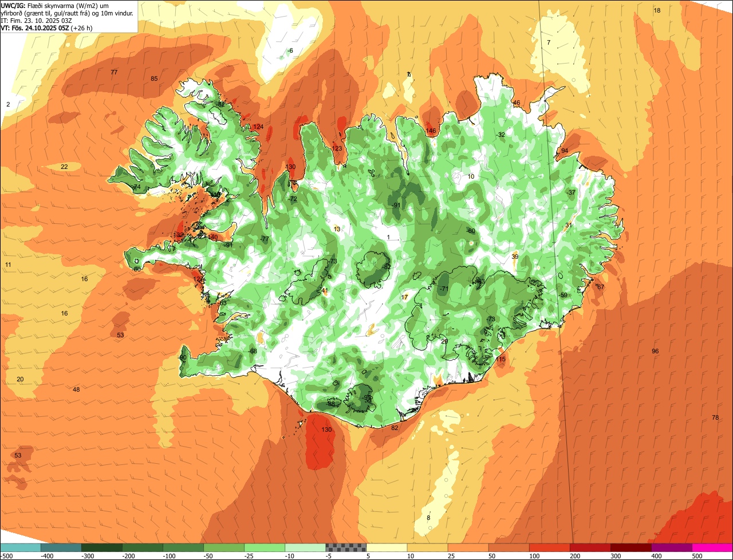Select the dark maroon 300 legend swatch
The height and width of the screenshot is (560, 733).
[630, 547]
